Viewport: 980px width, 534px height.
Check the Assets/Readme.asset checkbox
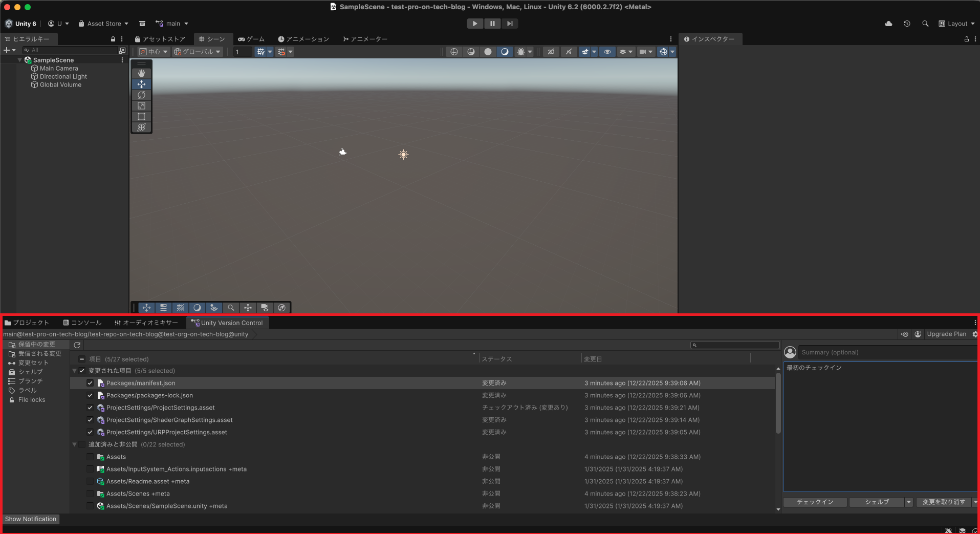[x=90, y=481]
